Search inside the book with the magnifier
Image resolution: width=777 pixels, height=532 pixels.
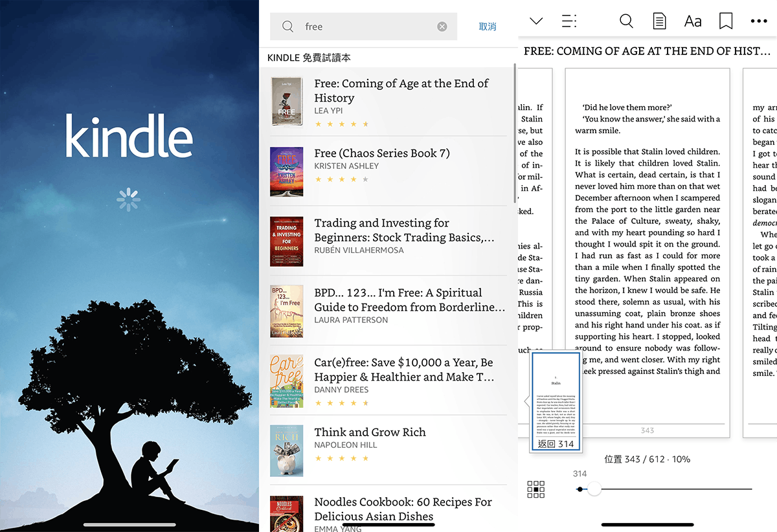click(626, 21)
